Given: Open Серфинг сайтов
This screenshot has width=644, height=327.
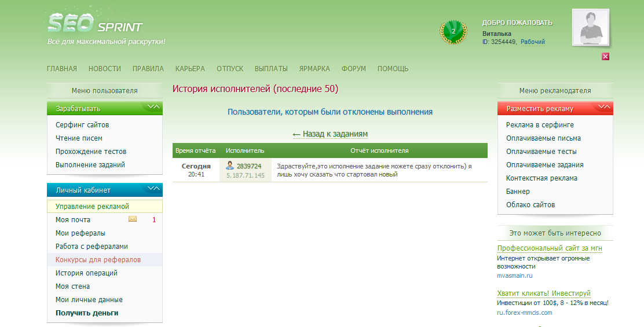Looking at the screenshot, I should tap(82, 125).
